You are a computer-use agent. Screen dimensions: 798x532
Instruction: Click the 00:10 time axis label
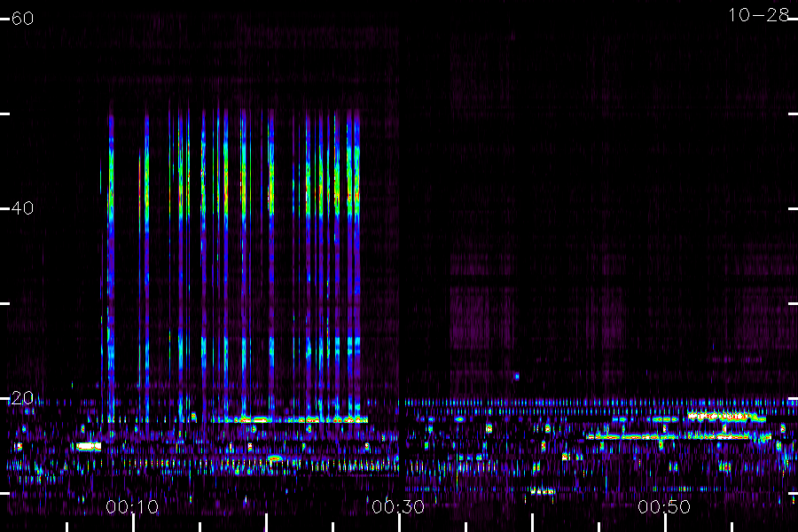[132, 506]
